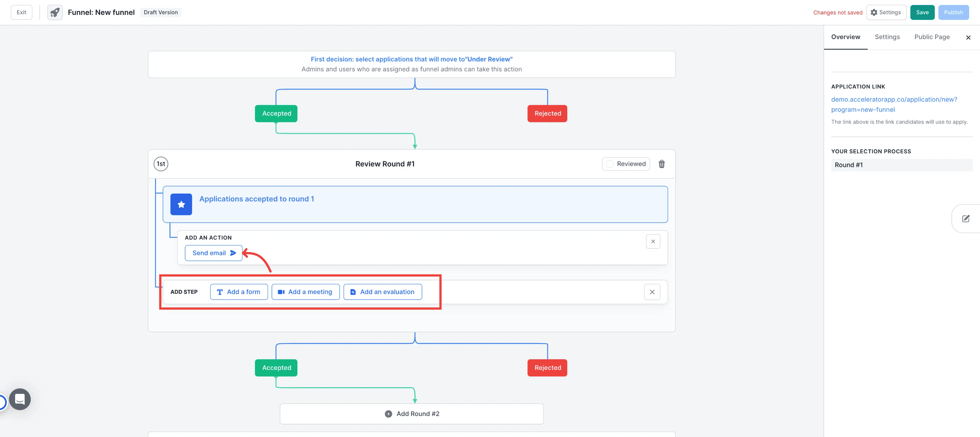Click the rocket funnel icon
980x437 pixels.
click(55, 13)
